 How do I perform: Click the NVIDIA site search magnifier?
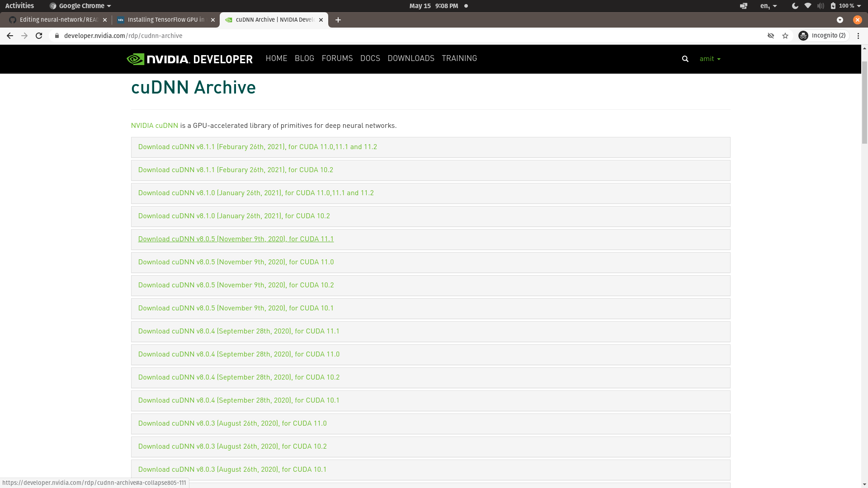click(685, 59)
